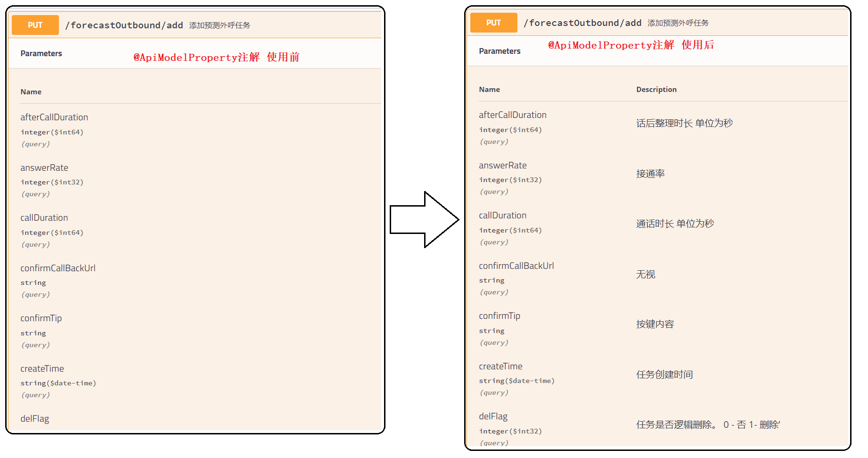Click the string($date-time) type under createTime
This screenshot has width=868, height=458.
(58, 383)
